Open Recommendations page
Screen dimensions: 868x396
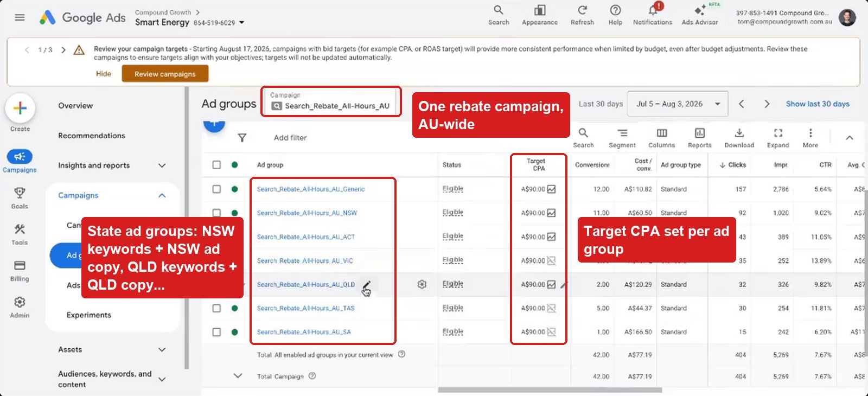point(92,136)
